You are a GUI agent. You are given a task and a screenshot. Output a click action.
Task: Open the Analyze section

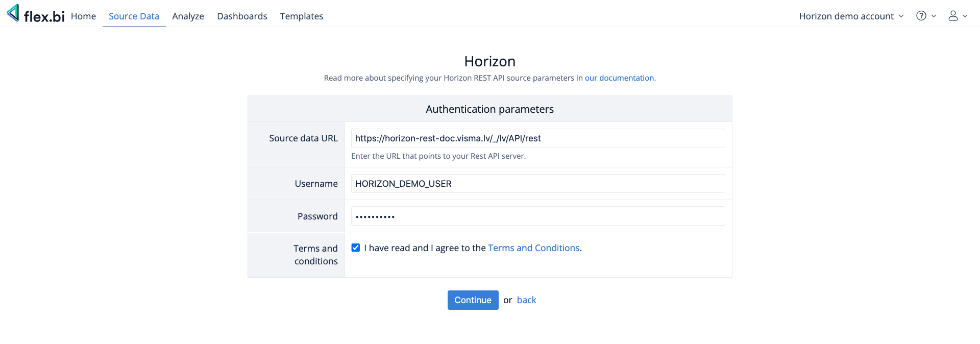pyautogui.click(x=188, y=16)
